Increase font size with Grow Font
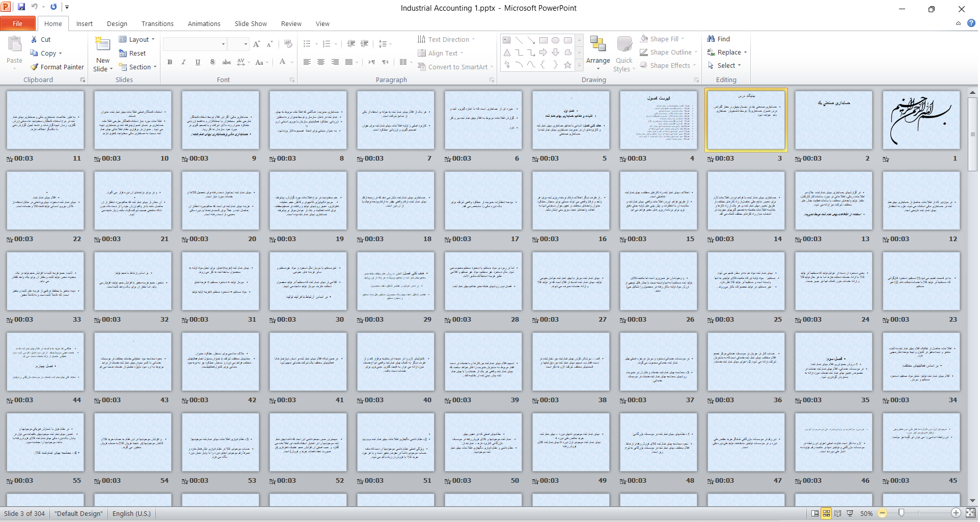Viewport: 980px width, 522px height. coord(257,44)
